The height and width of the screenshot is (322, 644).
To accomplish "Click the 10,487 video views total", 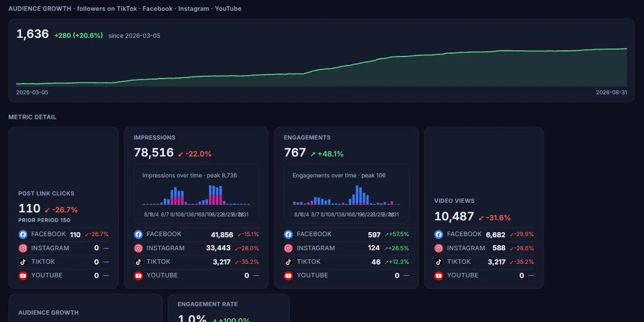I will pos(454,216).
